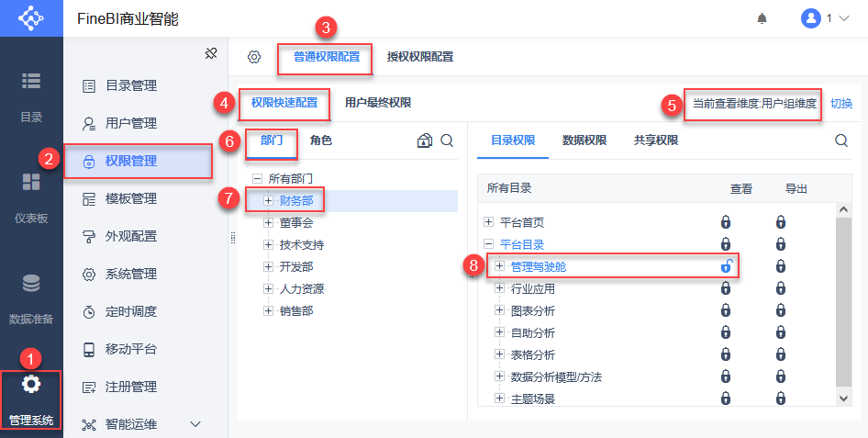The image size is (868, 438).
Task: Click the notification bell icon
Action: [x=762, y=18]
